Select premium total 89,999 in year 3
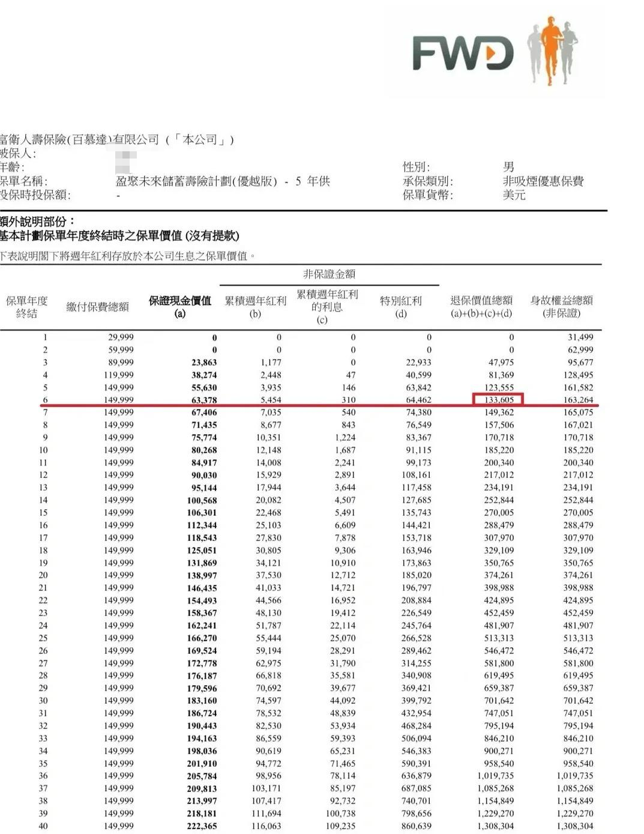This screenshot has height=834, width=644. click(x=121, y=362)
